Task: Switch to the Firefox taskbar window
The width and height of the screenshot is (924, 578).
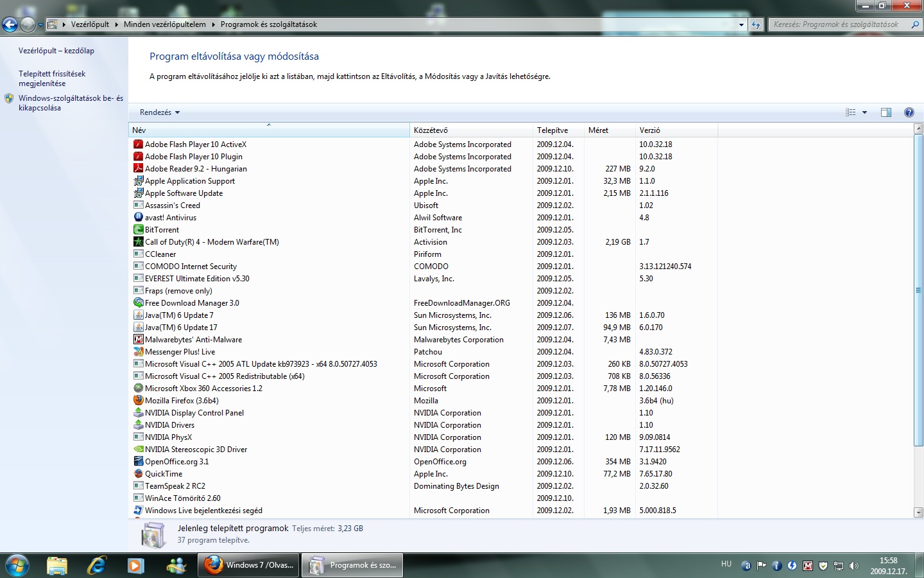Action: [x=249, y=565]
